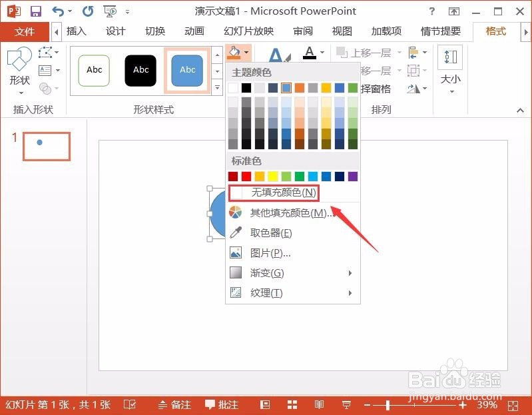532x415 pixels.
Task: Select slide 1 thumbnail
Action: [47, 147]
